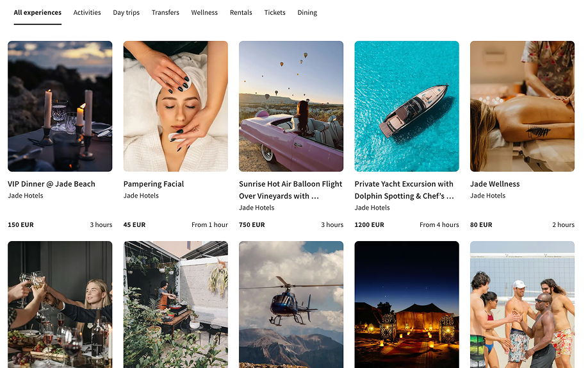Switch to the Rentals tab
Image resolution: width=588 pixels, height=368 pixels.
(x=241, y=13)
